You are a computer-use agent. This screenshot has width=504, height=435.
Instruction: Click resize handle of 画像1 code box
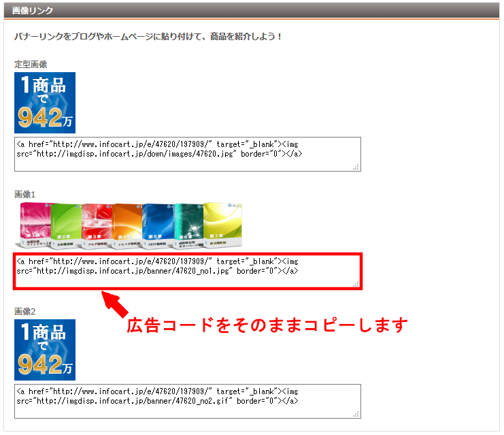[356, 284]
